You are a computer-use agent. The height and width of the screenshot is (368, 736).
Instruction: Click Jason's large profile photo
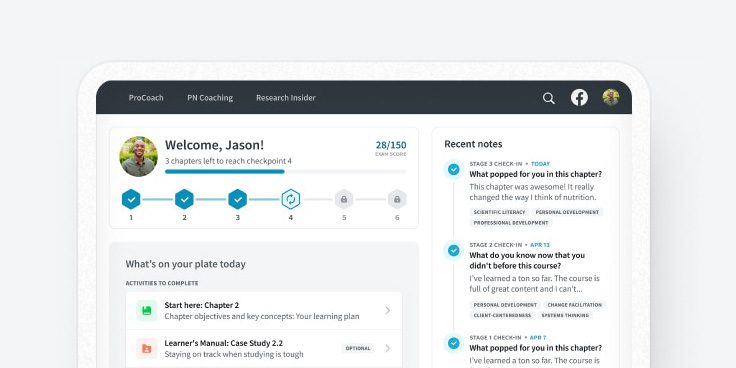(x=138, y=156)
